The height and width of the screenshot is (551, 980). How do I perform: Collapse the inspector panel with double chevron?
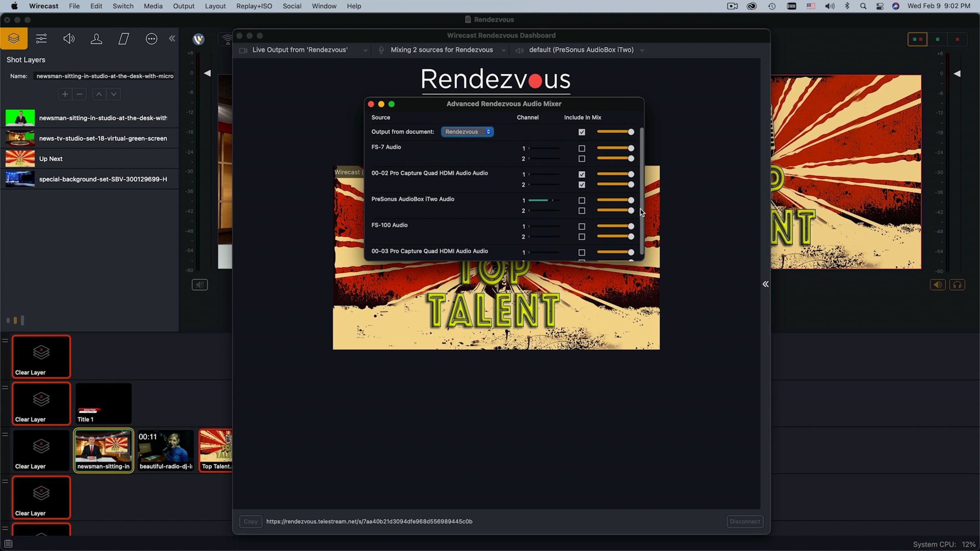click(172, 38)
